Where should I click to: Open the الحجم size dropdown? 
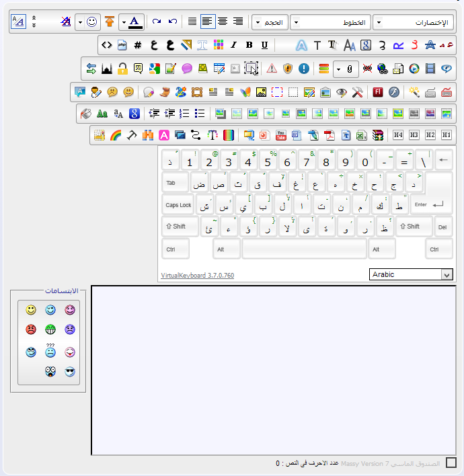click(x=269, y=22)
